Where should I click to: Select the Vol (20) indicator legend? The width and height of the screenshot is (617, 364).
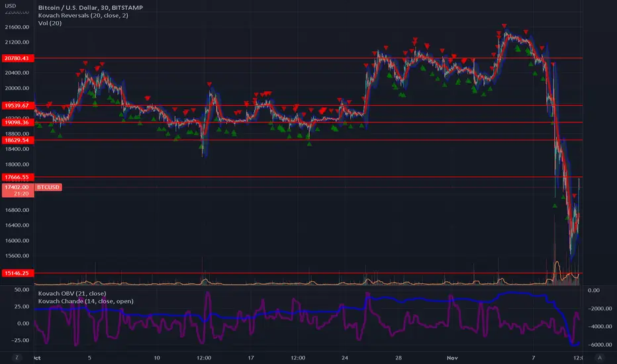pos(50,23)
